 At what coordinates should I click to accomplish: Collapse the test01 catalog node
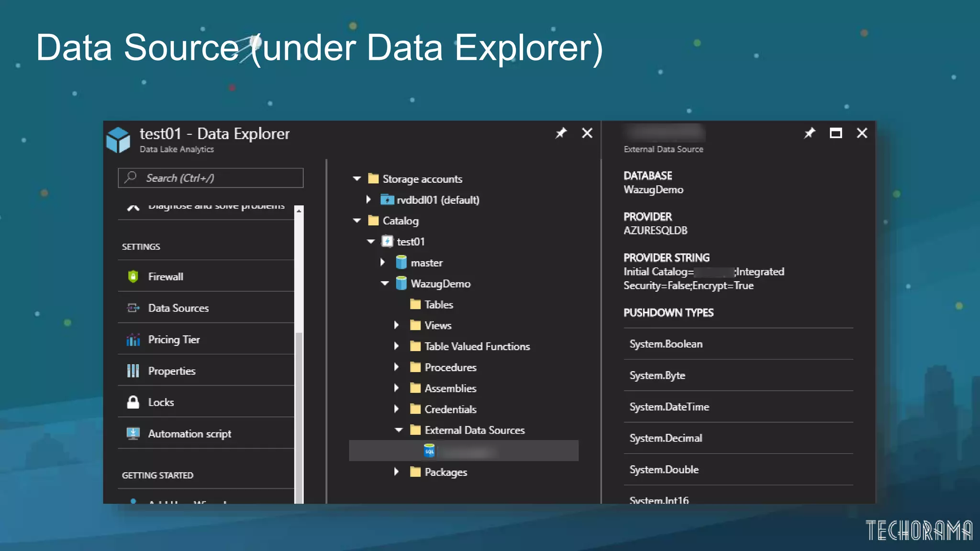tap(370, 242)
